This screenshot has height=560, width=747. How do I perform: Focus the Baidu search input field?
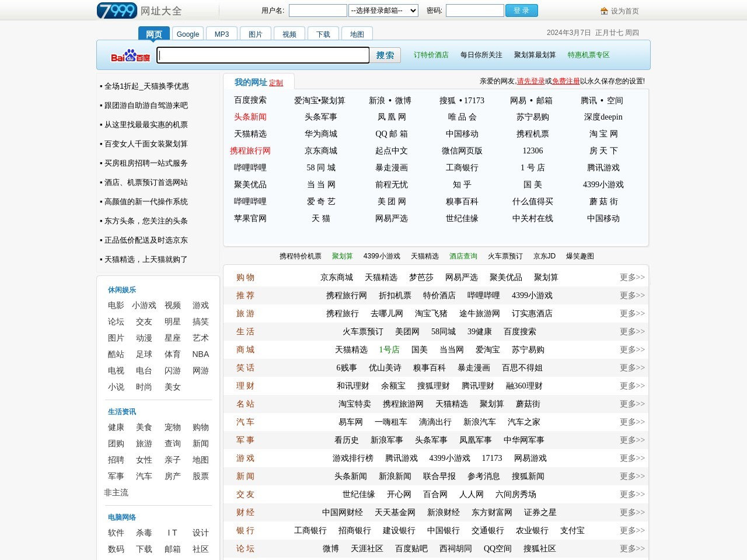point(263,55)
